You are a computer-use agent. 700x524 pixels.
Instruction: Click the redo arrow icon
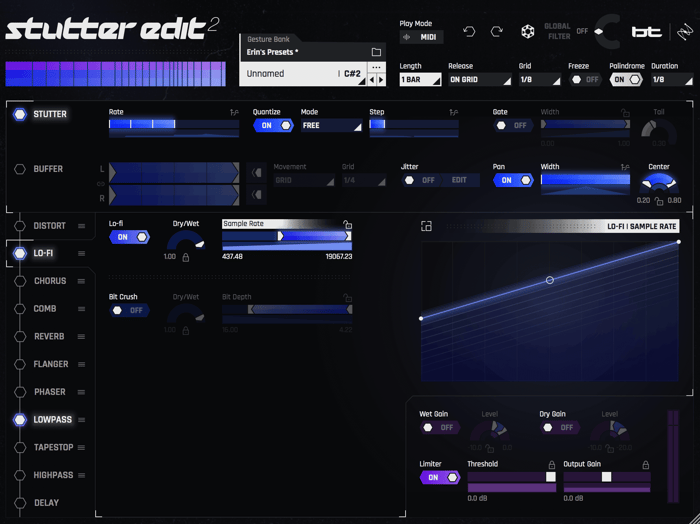coord(497,32)
